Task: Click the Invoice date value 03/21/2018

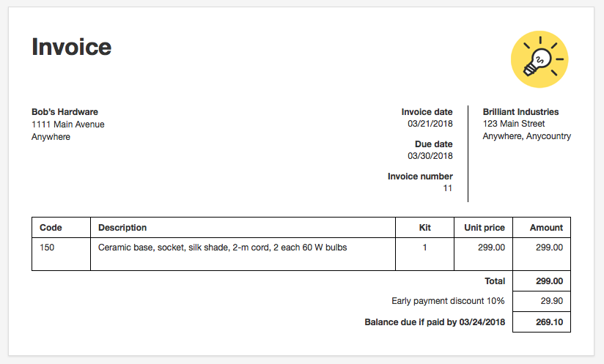Action: (430, 124)
